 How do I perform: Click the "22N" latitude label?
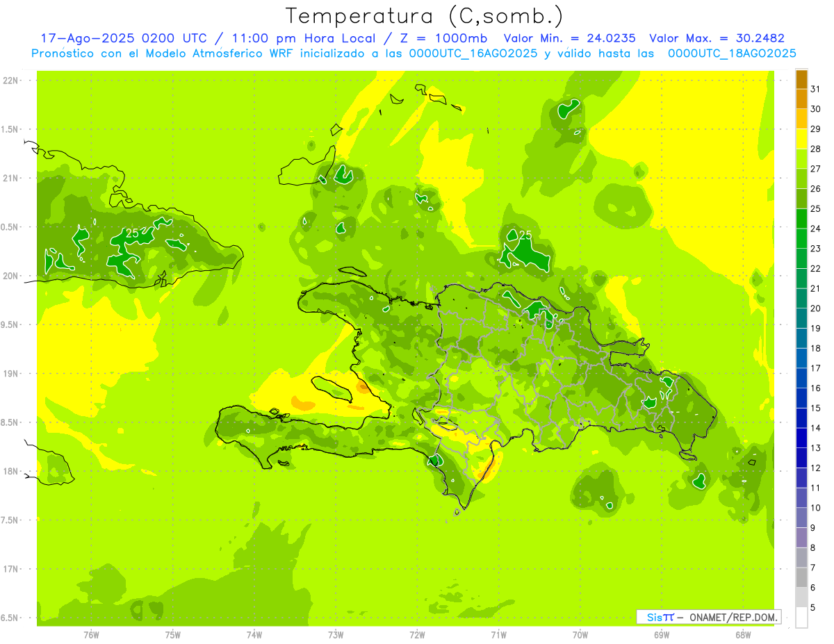(x=10, y=81)
